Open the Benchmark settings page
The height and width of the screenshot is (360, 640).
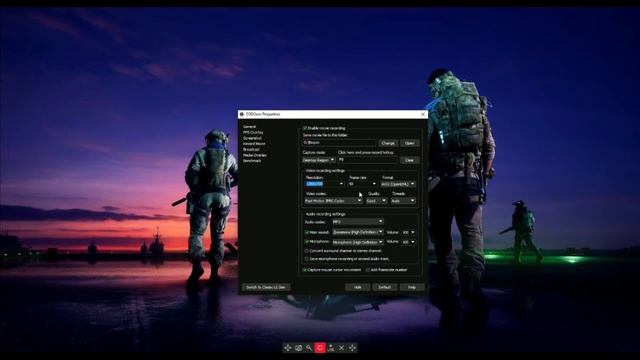click(x=252, y=161)
